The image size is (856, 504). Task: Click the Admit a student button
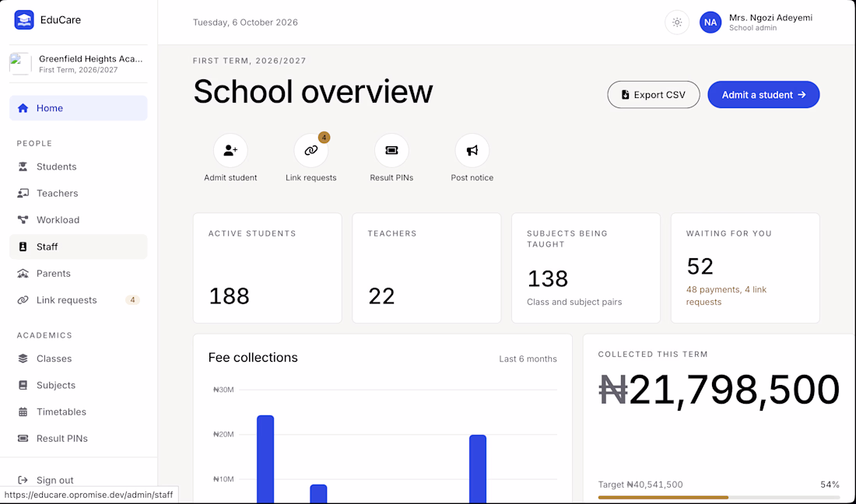tap(763, 94)
